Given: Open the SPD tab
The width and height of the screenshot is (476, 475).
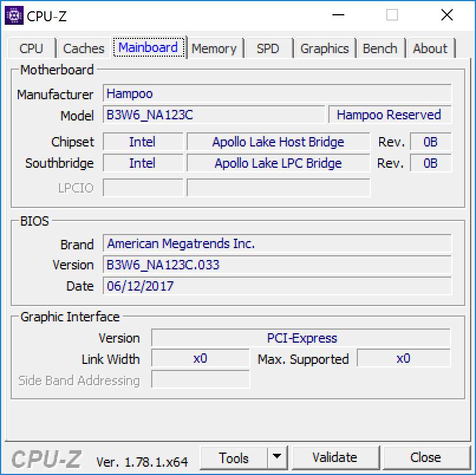Looking at the screenshot, I should tap(268, 48).
